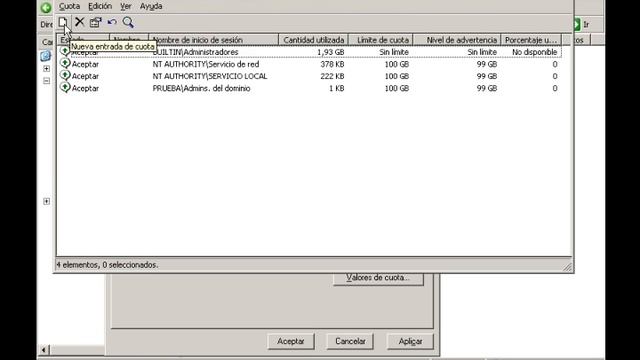Image resolution: width=640 pixels, height=360 pixels.
Task: Click the blue folder icon in background tree pane
Action: point(46,56)
